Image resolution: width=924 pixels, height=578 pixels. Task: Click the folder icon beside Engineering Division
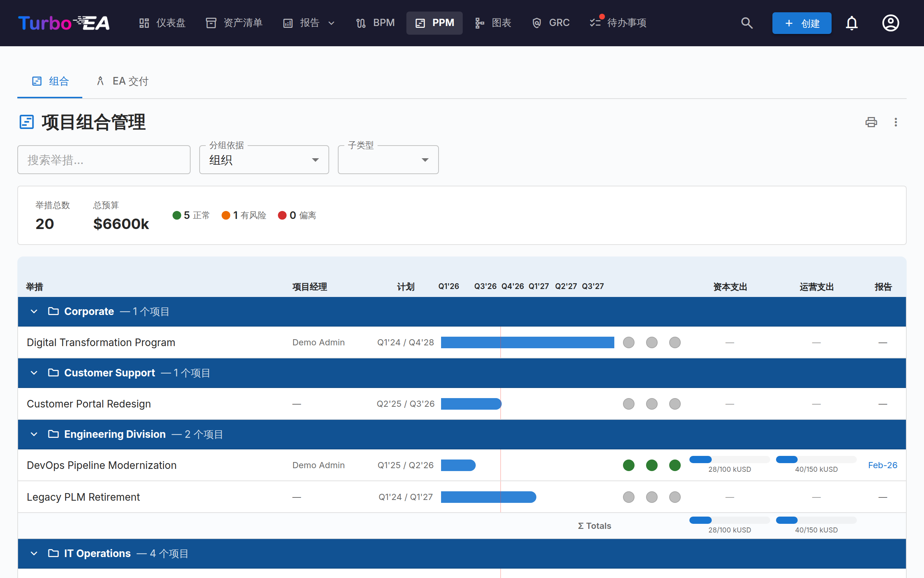tap(53, 434)
